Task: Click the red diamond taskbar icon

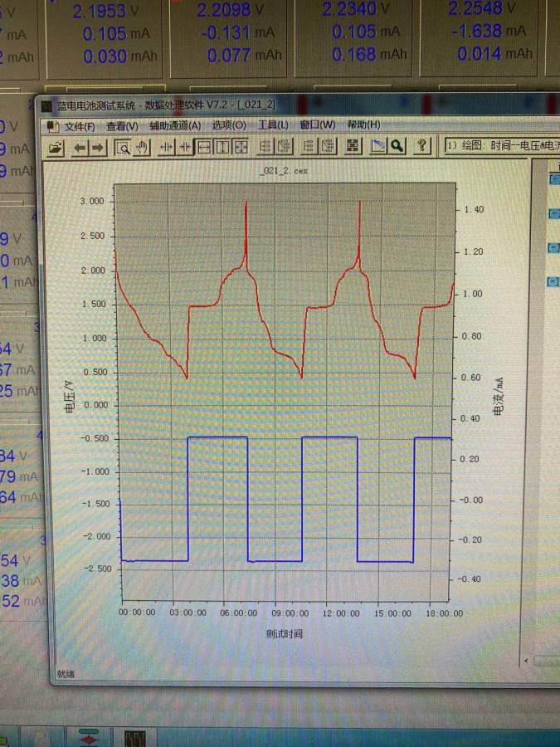Action: point(89,737)
